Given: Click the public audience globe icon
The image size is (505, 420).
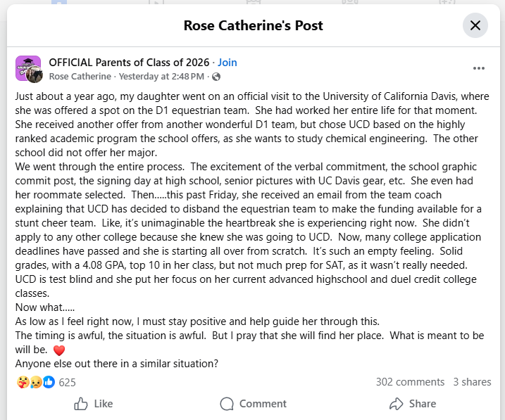Looking at the screenshot, I should pos(216,76).
